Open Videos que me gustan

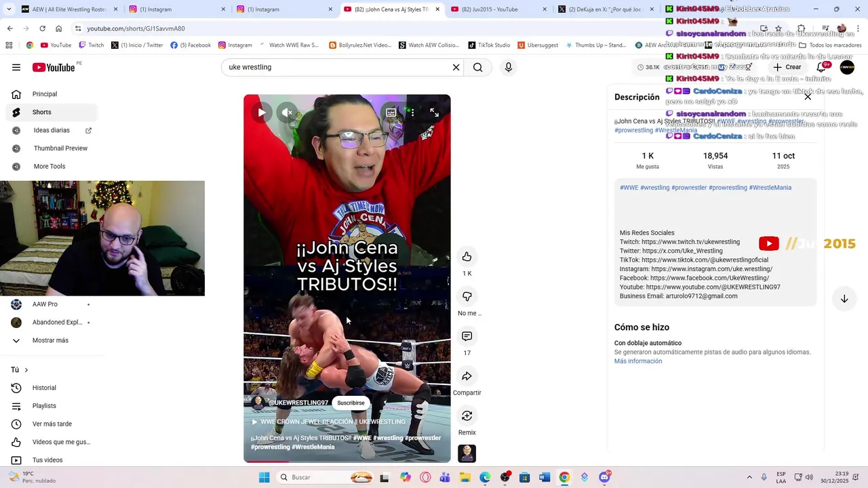52,442
